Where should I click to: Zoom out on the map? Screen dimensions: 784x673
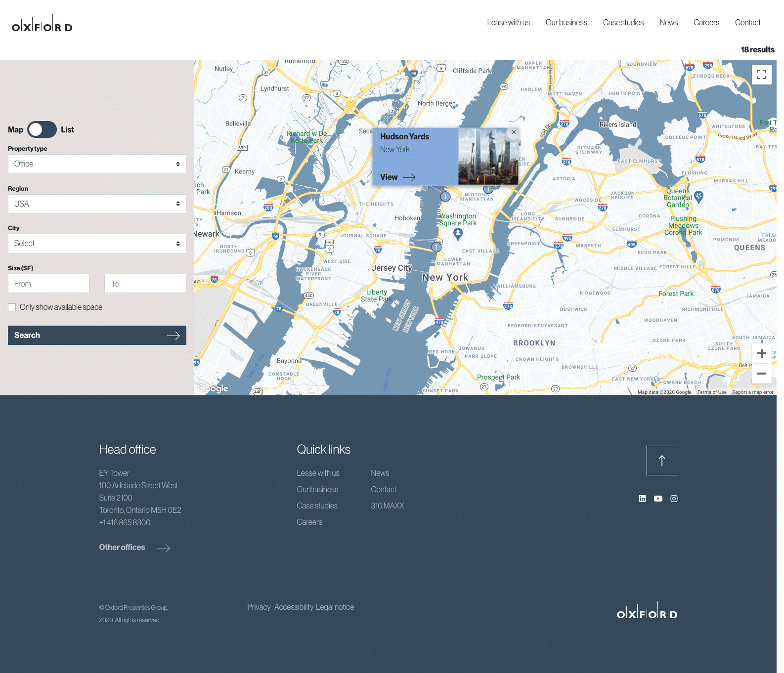click(761, 374)
